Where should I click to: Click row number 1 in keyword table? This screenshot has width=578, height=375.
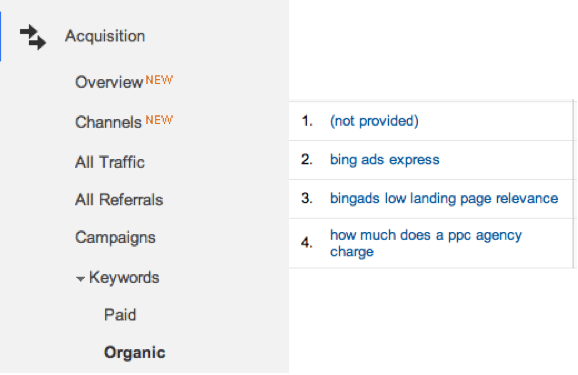307,121
